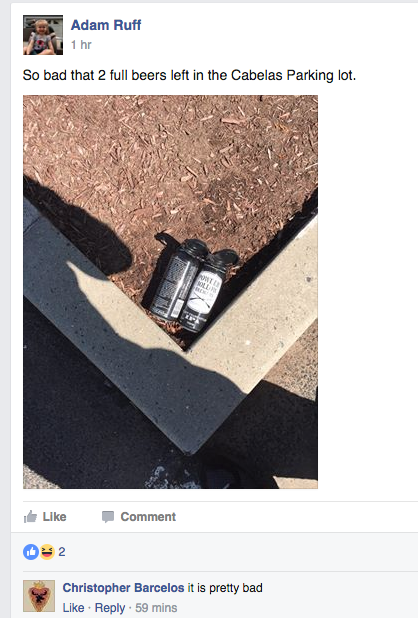Click the post text about Cabelas Parking lot
This screenshot has height=618, width=418.
click(189, 75)
